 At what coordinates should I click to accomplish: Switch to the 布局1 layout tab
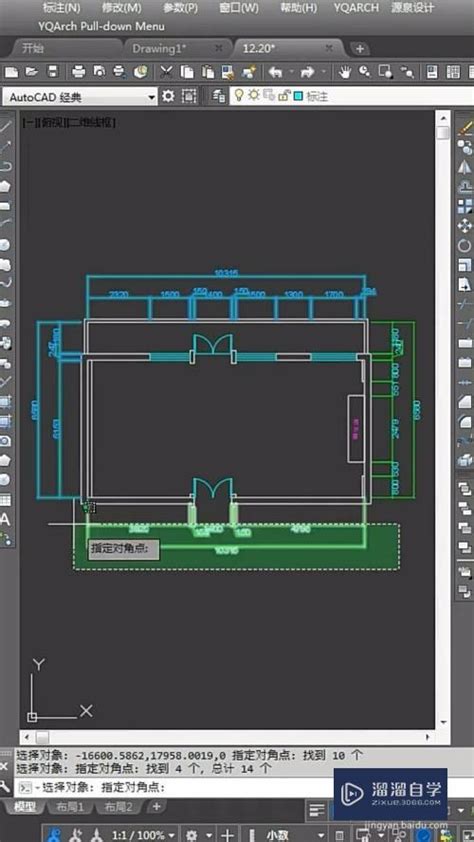tap(70, 807)
